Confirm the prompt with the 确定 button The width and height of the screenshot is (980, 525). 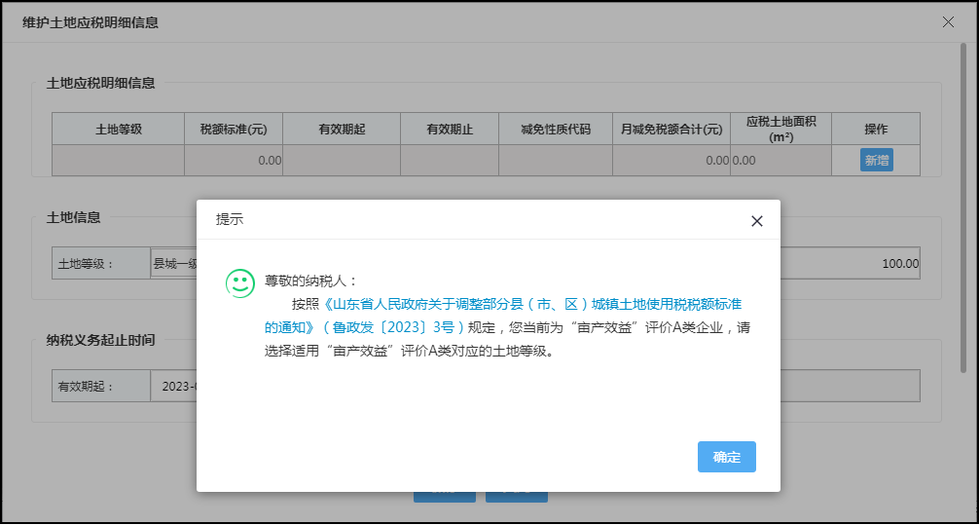[726, 457]
